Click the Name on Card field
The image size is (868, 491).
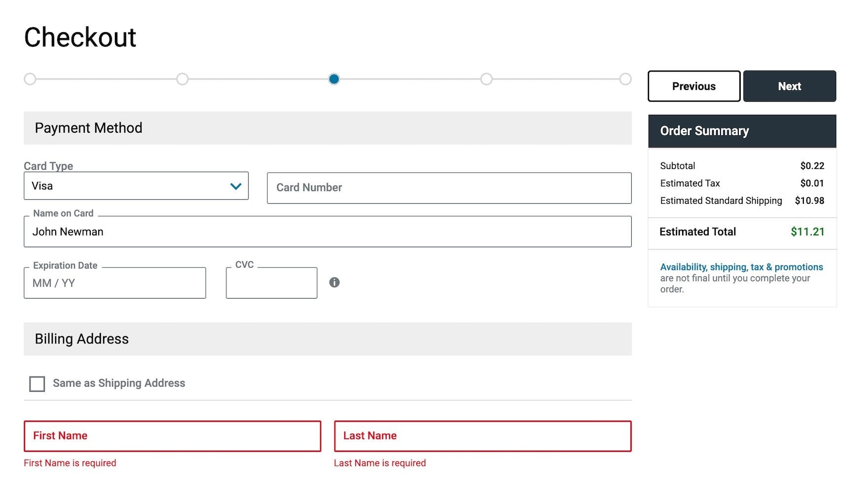tap(327, 232)
